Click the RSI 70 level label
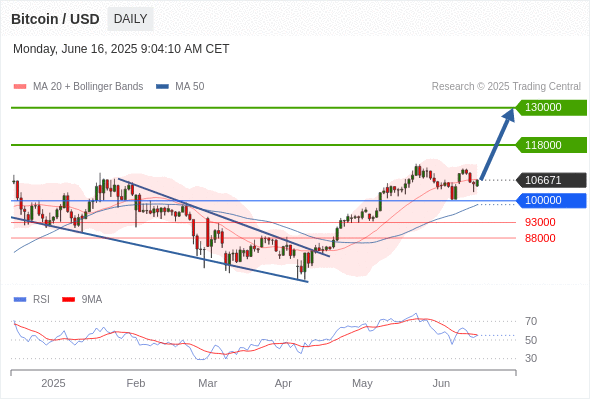This screenshot has height=400, width=590. [x=531, y=321]
